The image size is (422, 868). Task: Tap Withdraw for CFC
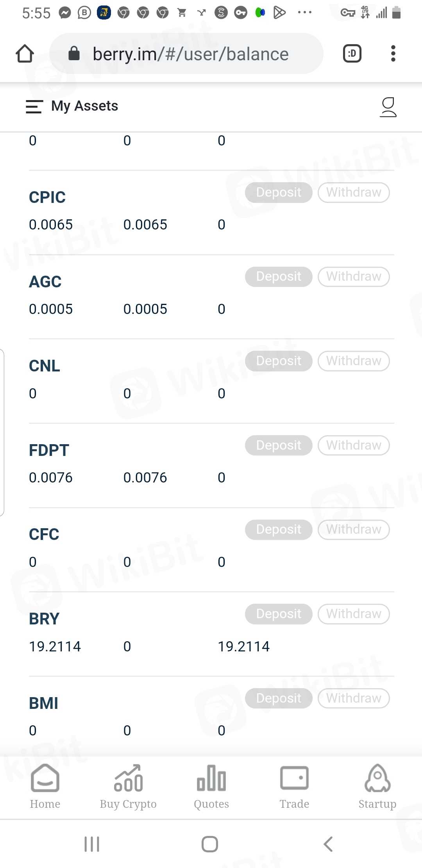(x=354, y=529)
